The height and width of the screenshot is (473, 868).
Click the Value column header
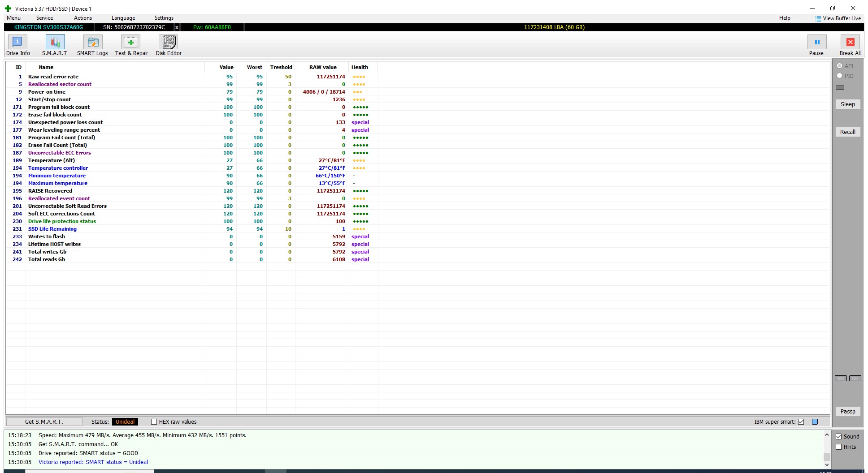[x=226, y=67]
